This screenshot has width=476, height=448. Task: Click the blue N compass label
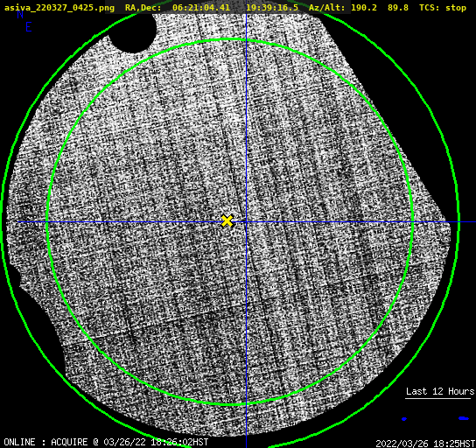coord(20,14)
